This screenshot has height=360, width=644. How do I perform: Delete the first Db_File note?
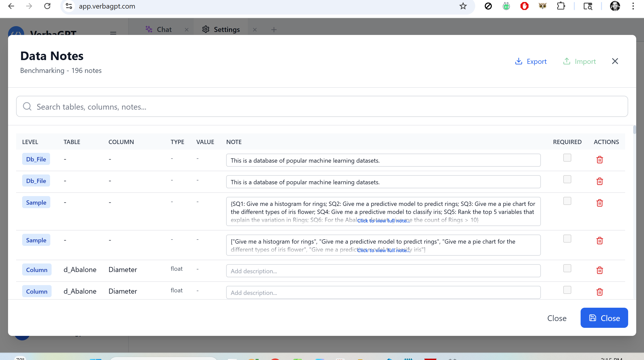point(600,160)
